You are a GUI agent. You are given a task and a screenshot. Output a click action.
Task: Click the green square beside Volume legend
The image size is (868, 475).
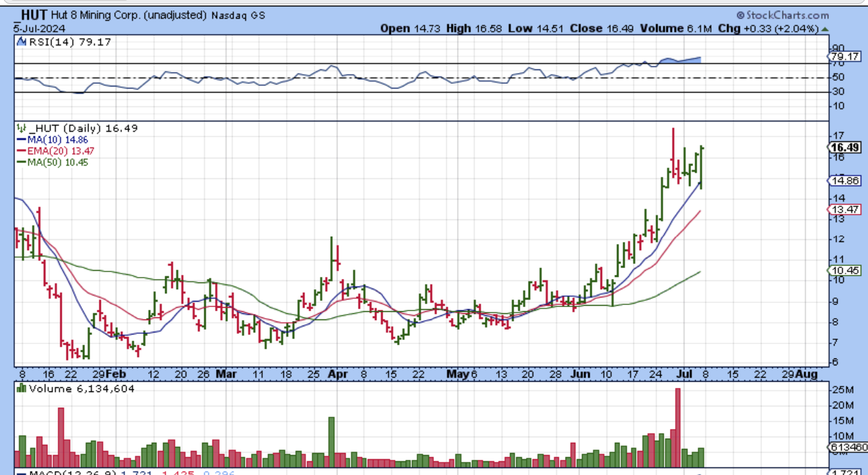coord(21,389)
